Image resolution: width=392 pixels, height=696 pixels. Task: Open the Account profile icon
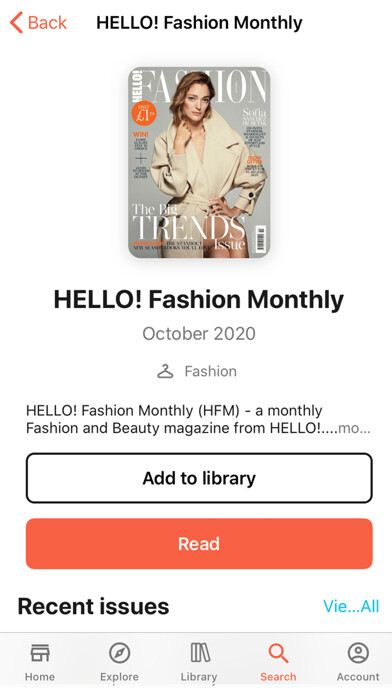[358, 653]
